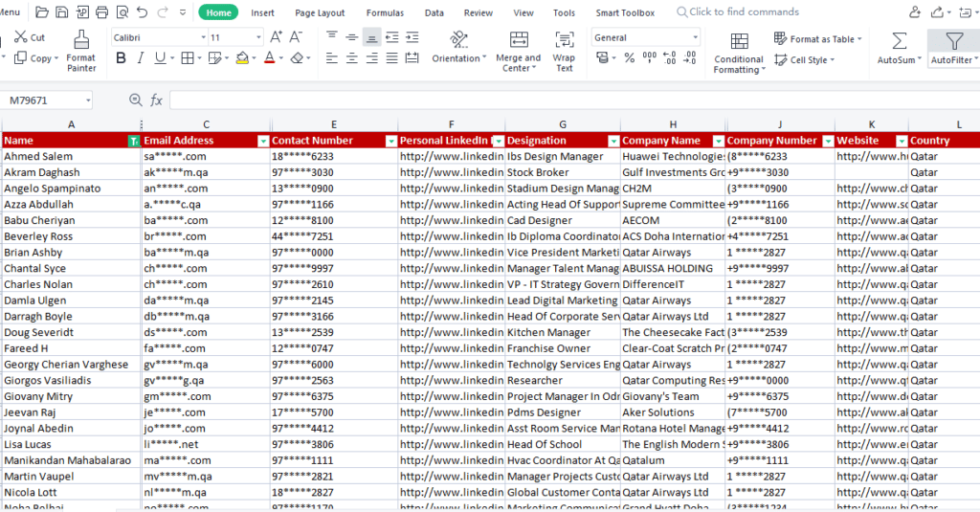
Task: Click the Name Box showing M79671
Action: tap(47, 100)
